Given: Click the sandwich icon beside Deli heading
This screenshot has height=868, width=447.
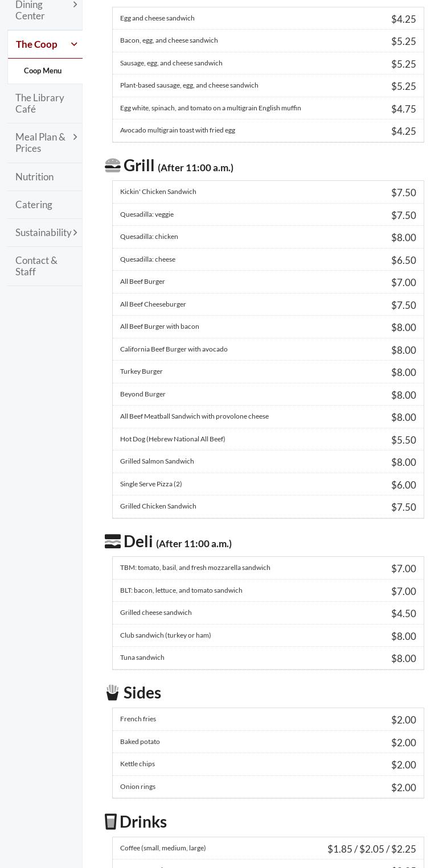Looking at the screenshot, I should point(113,542).
